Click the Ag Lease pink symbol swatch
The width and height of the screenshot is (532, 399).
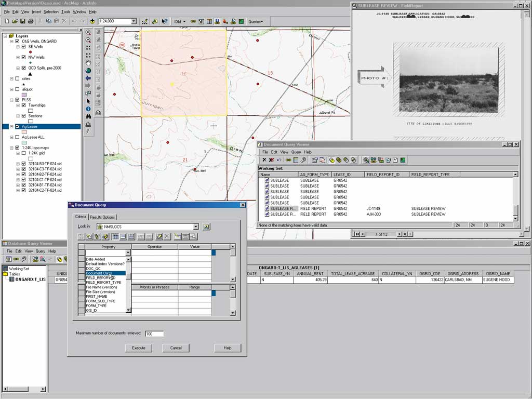(24, 132)
